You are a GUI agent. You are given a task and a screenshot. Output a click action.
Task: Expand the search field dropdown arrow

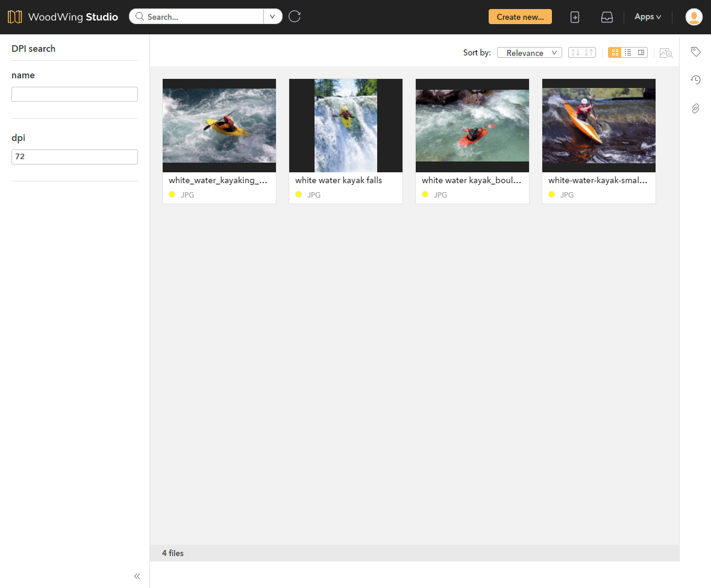pos(272,16)
